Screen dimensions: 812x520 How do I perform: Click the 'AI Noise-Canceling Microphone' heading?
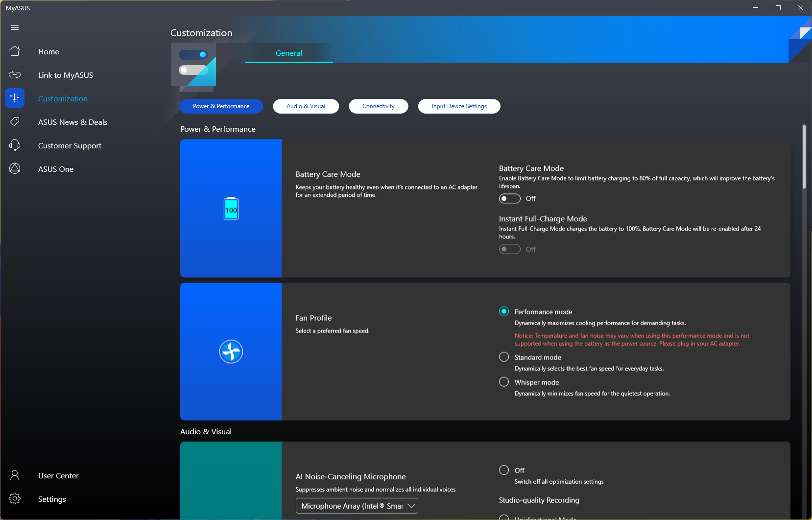click(351, 476)
